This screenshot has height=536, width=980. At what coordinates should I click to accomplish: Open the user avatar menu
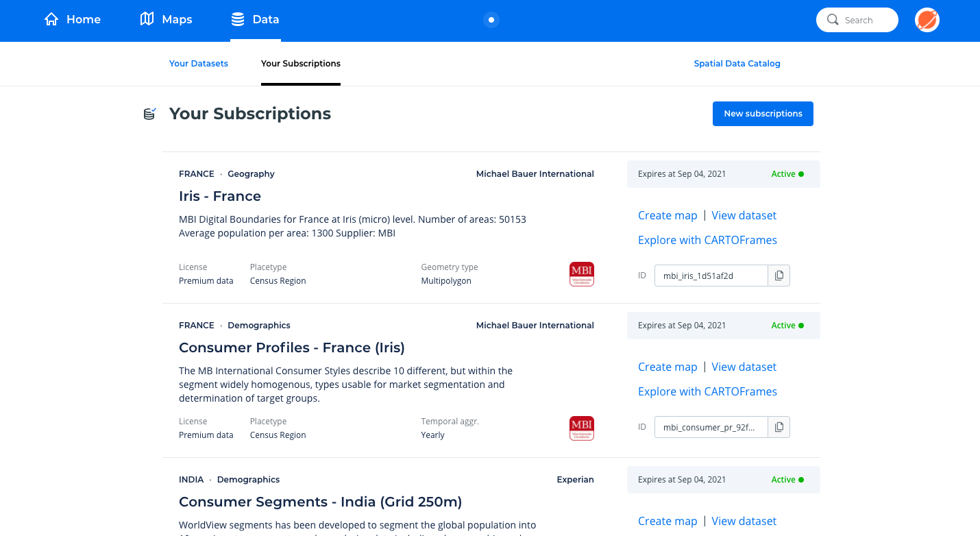pos(927,20)
